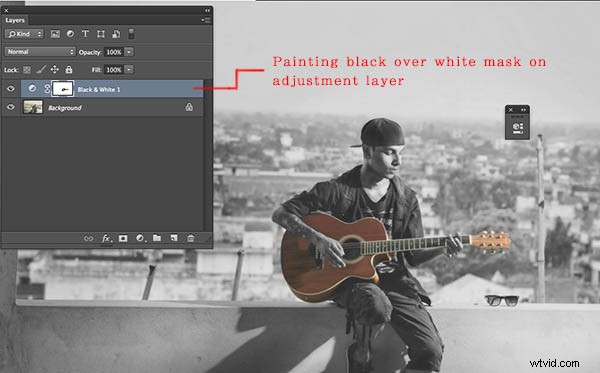
Task: Create a new group folder icon
Action: (157, 238)
